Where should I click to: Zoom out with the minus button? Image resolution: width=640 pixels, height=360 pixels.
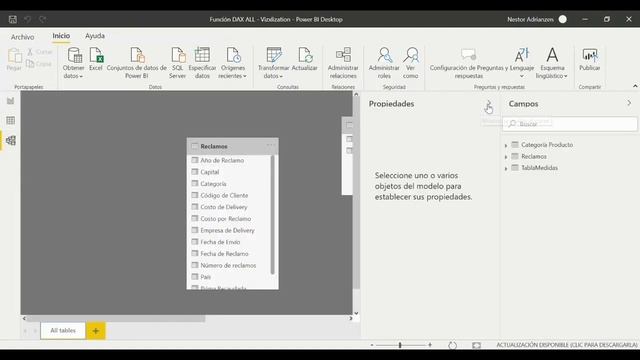click(372, 345)
